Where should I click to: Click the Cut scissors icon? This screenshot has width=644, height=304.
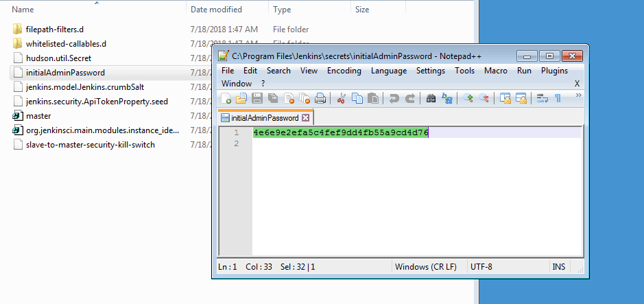click(341, 99)
